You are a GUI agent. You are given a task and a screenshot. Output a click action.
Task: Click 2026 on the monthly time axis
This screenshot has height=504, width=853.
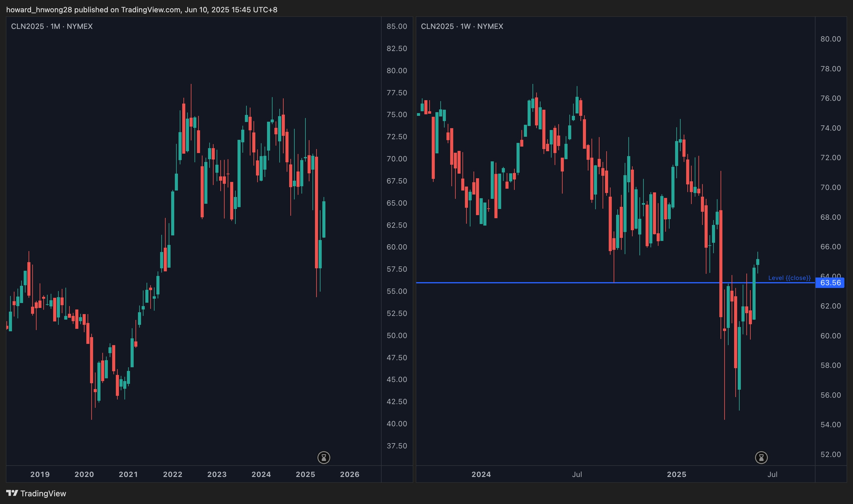[349, 474]
